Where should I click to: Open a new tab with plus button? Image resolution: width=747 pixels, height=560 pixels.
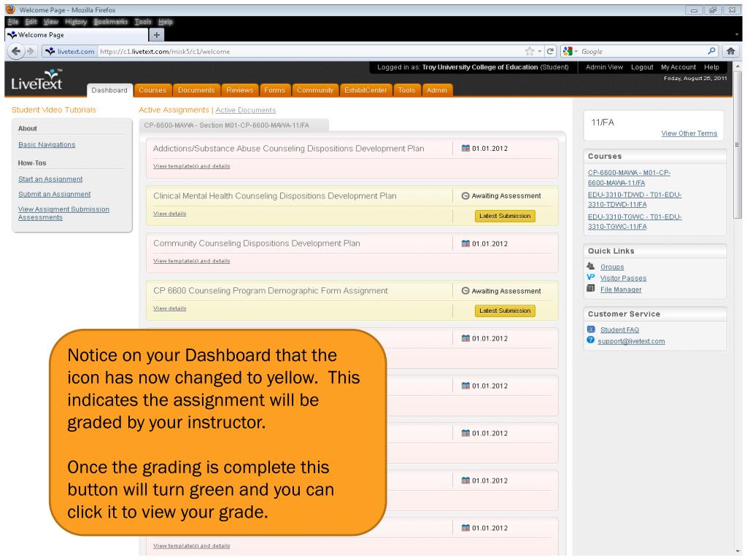click(156, 35)
